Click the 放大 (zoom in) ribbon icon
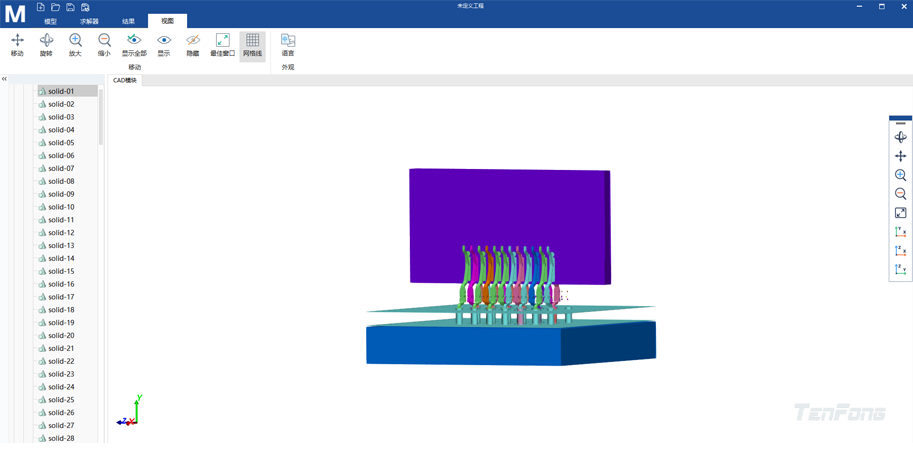This screenshot has height=452, width=913. click(x=75, y=44)
